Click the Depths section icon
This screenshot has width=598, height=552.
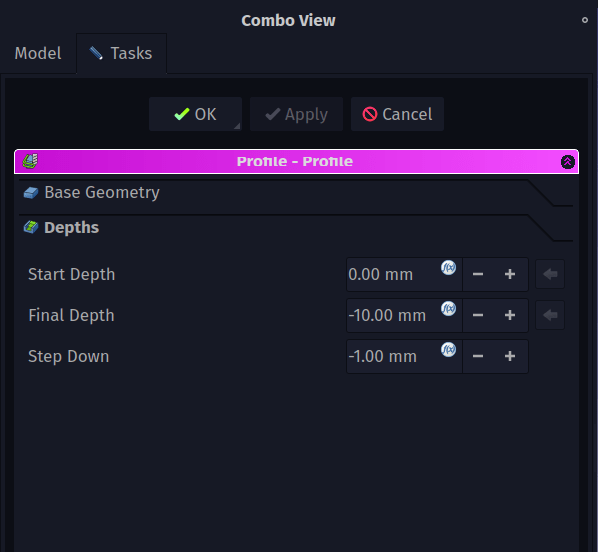[x=31, y=227]
